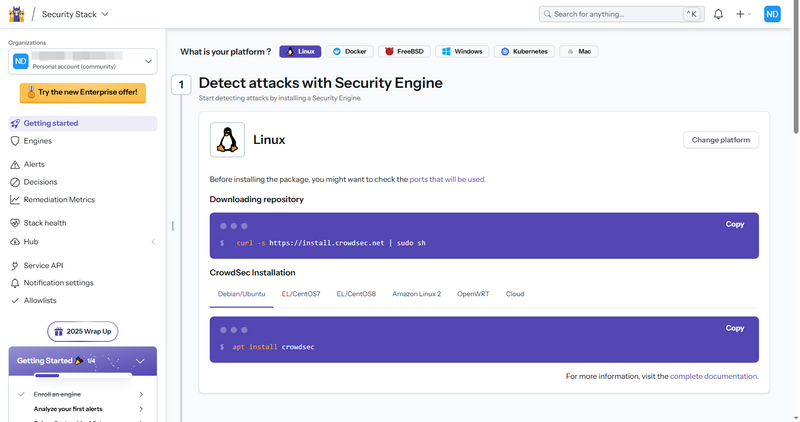The image size is (800, 422).
Task: Open the ports that will be used link
Action: [x=447, y=180]
